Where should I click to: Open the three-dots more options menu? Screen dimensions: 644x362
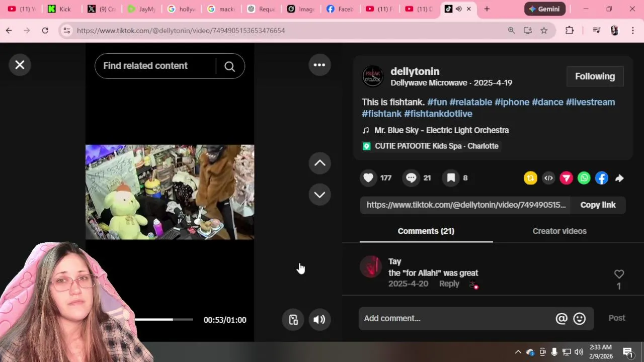point(319,65)
